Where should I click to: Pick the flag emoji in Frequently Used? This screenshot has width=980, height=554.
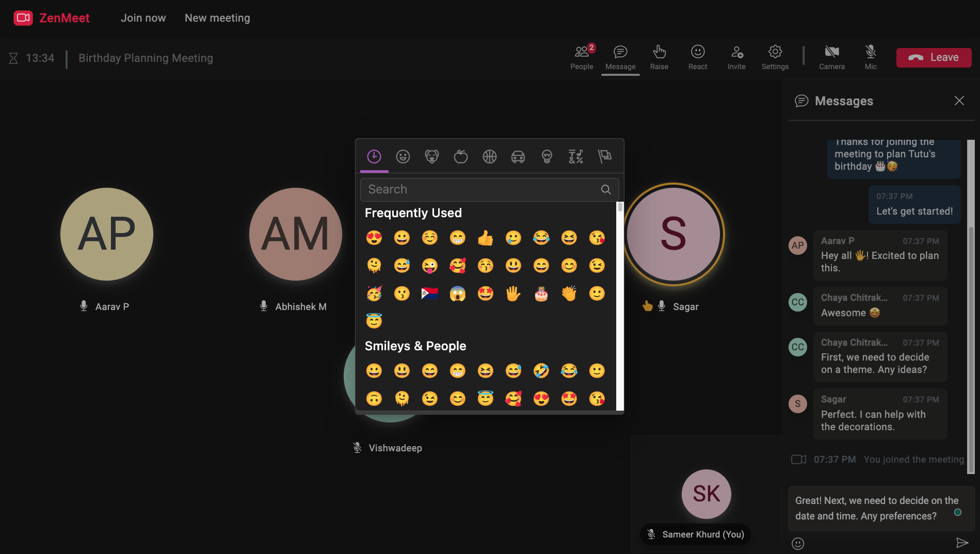[430, 294]
